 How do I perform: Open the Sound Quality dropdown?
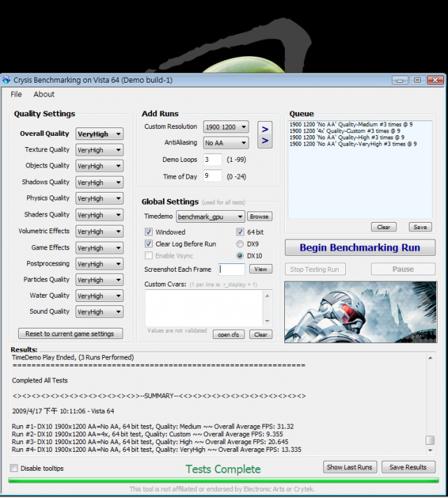click(99, 312)
